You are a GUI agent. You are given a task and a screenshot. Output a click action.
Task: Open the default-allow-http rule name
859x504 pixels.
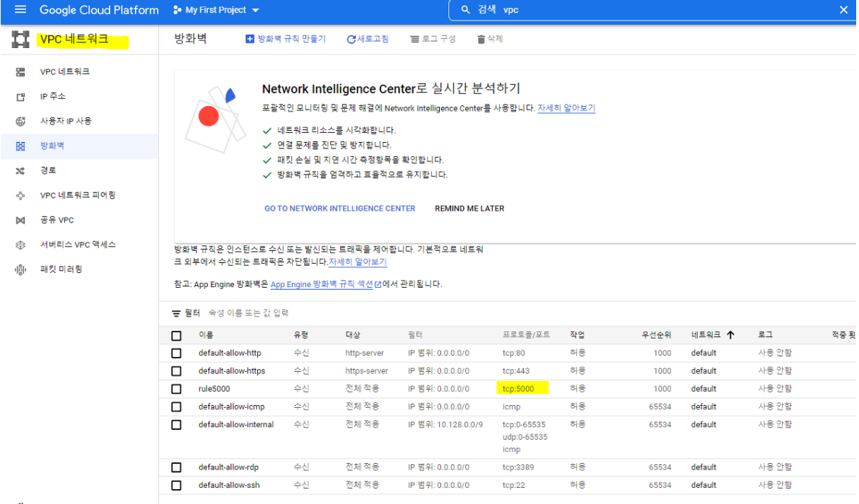click(230, 353)
